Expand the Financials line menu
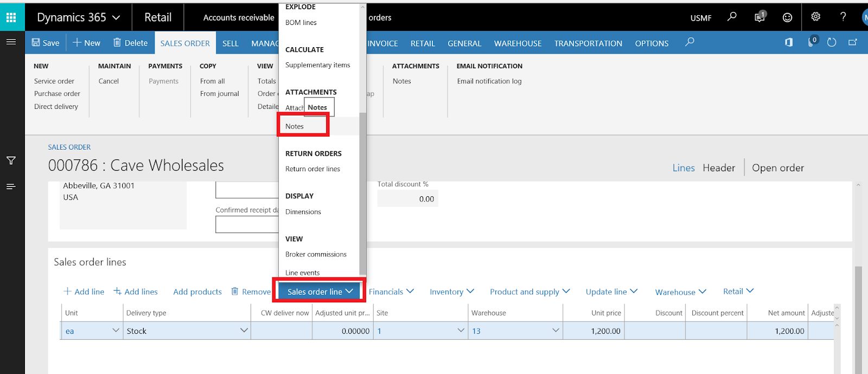Viewport: 868px width, 374px height. pyautogui.click(x=391, y=292)
